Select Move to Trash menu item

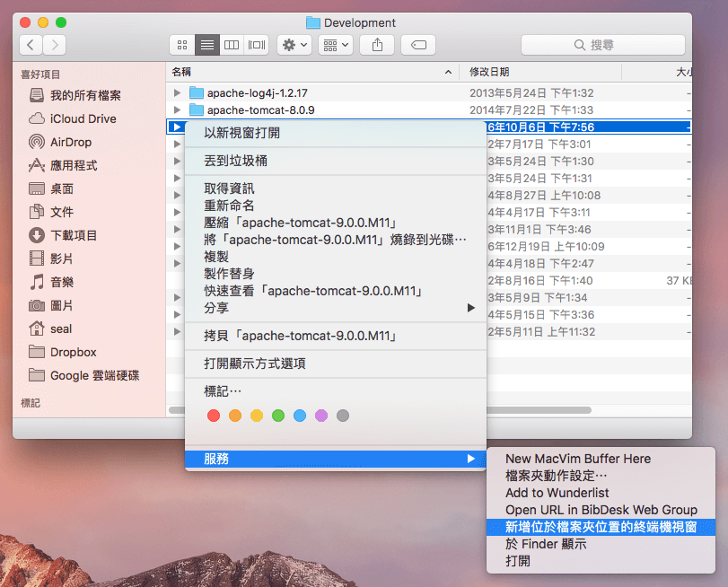[x=235, y=161]
